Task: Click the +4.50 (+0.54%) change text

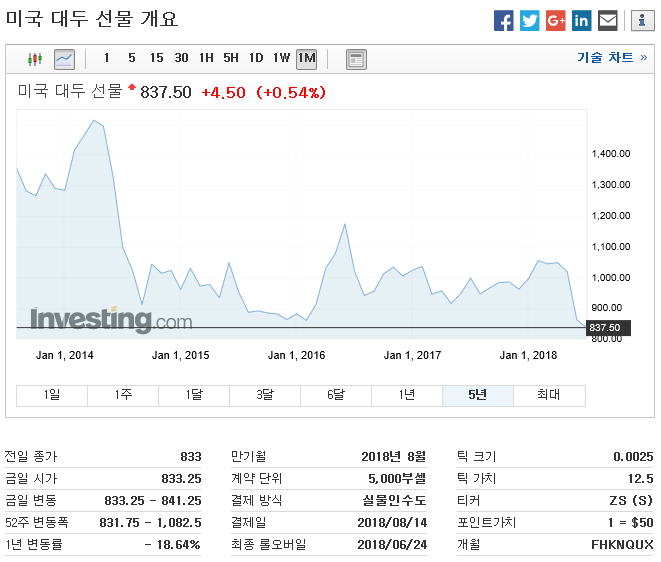Action: [264, 92]
